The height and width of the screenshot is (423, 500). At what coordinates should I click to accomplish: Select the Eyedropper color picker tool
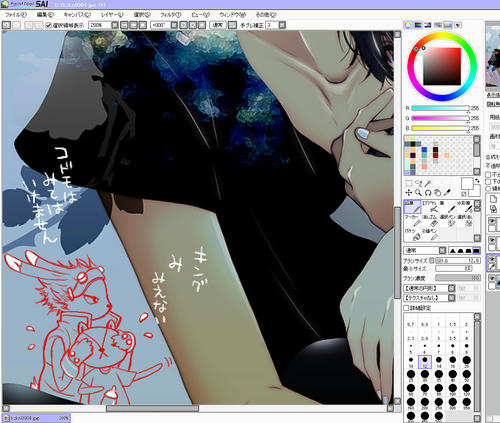click(x=447, y=192)
